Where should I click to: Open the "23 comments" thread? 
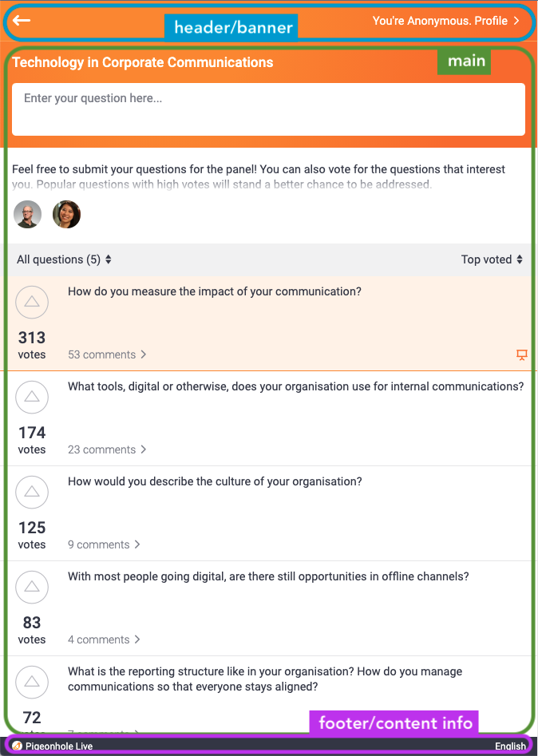(102, 449)
